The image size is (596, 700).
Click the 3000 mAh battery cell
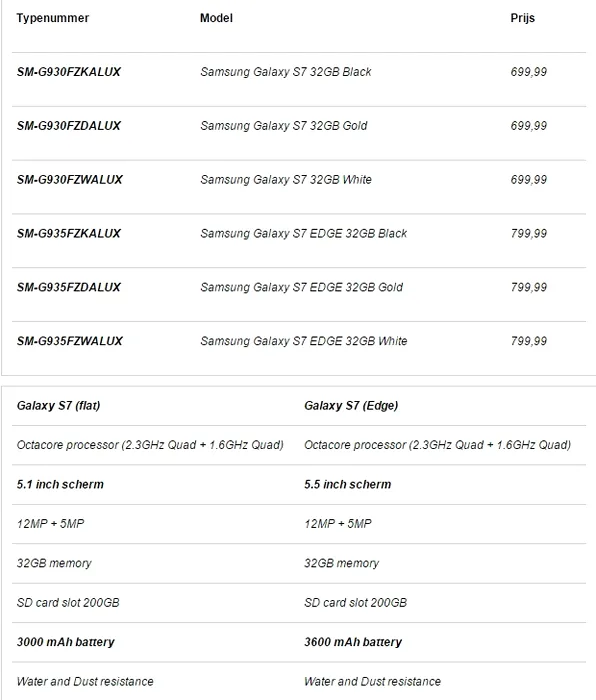pyautogui.click(x=66, y=642)
